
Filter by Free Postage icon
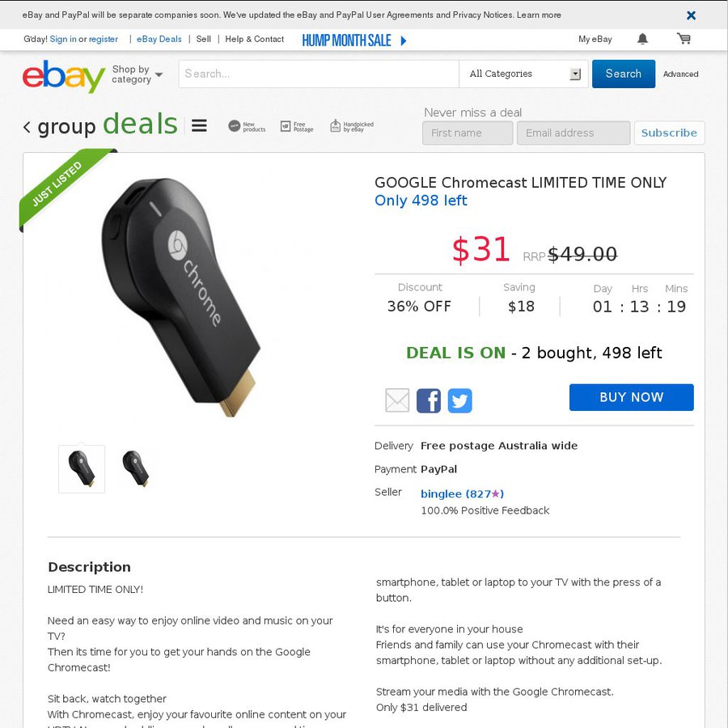pos(297,126)
